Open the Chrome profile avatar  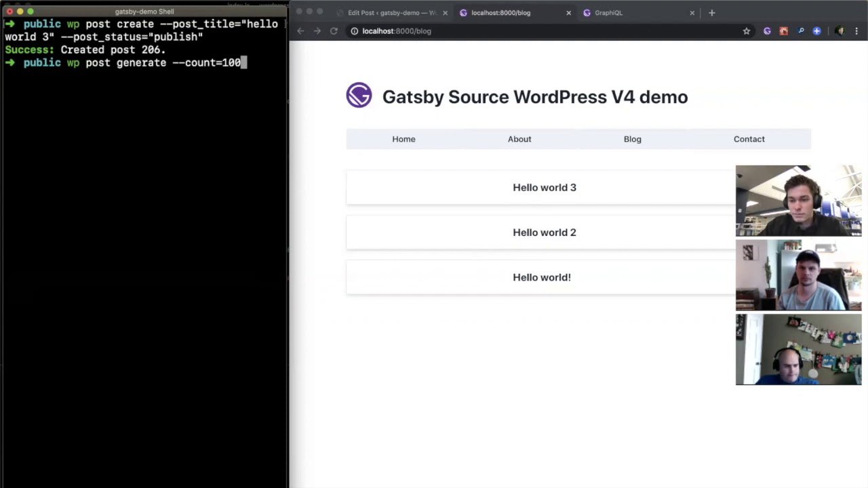click(840, 31)
